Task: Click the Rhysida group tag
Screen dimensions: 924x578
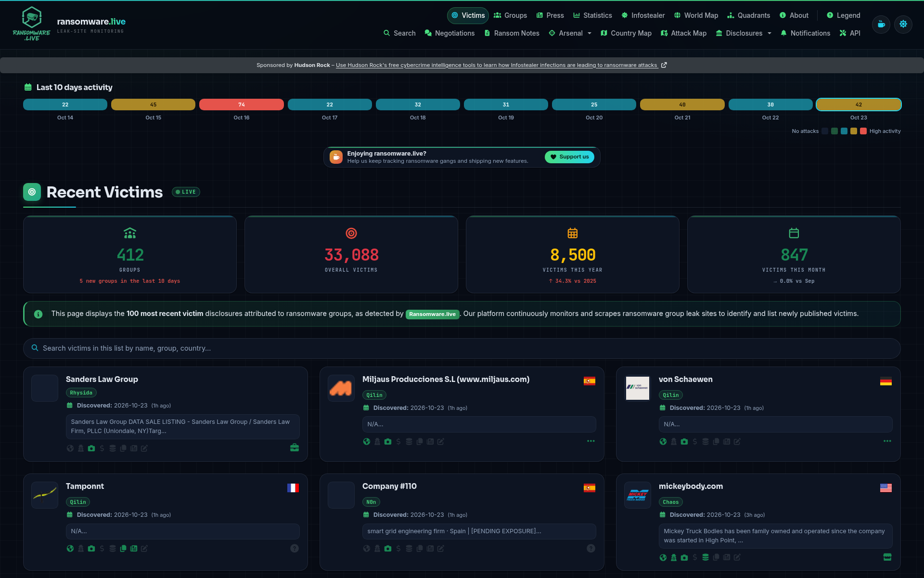Action: coord(81,393)
